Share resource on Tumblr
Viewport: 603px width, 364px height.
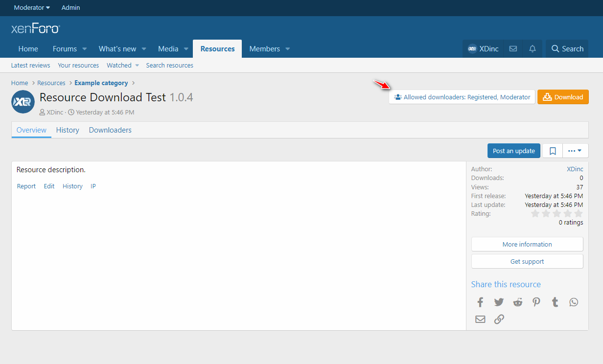(555, 302)
